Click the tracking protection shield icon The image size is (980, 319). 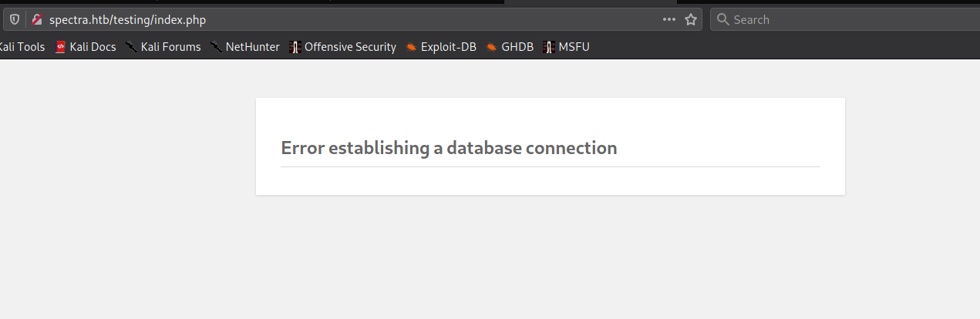click(x=15, y=19)
